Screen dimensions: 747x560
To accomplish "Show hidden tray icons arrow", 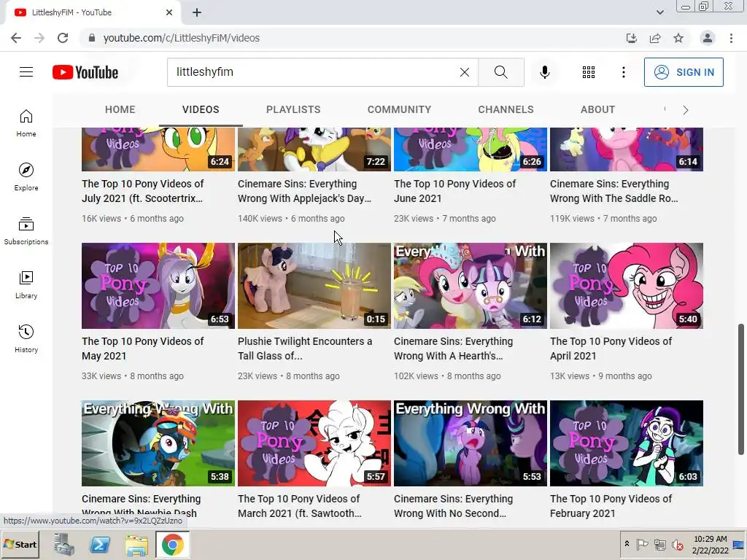I will click(627, 544).
